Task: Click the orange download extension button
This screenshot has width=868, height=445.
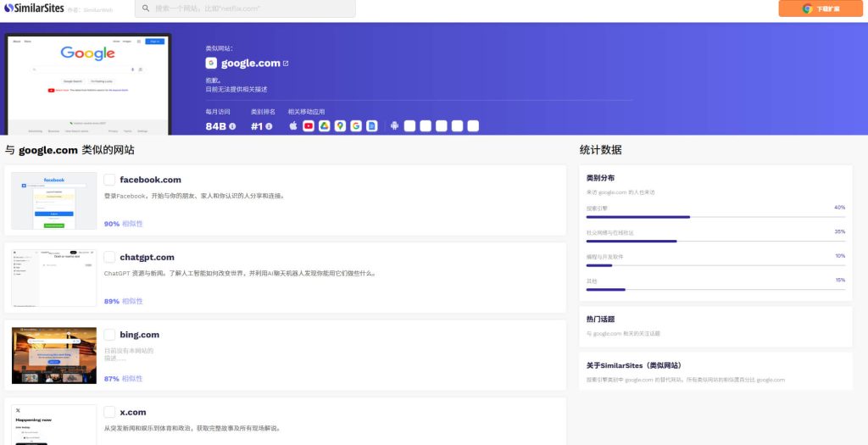Action: (x=821, y=8)
